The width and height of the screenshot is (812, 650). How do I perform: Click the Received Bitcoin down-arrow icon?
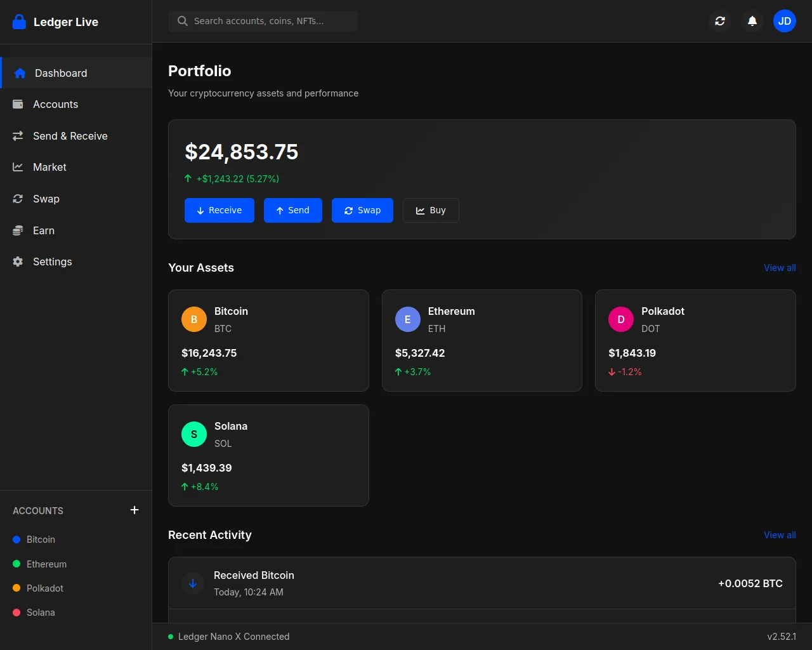[x=193, y=583]
